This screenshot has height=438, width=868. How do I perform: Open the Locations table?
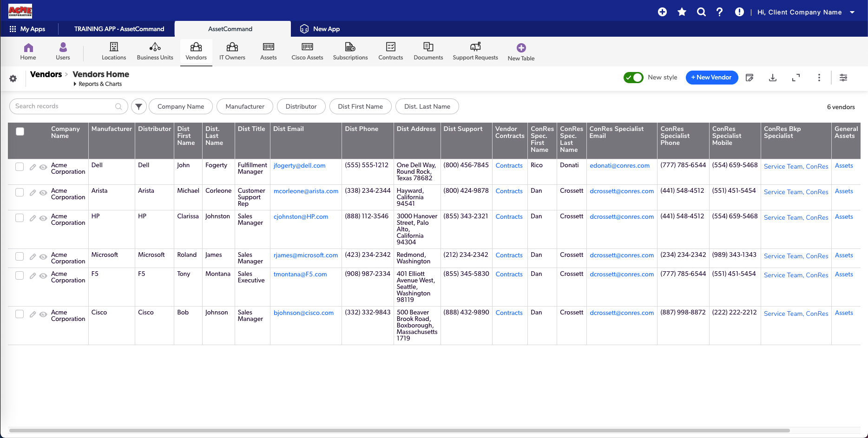pyautogui.click(x=114, y=52)
